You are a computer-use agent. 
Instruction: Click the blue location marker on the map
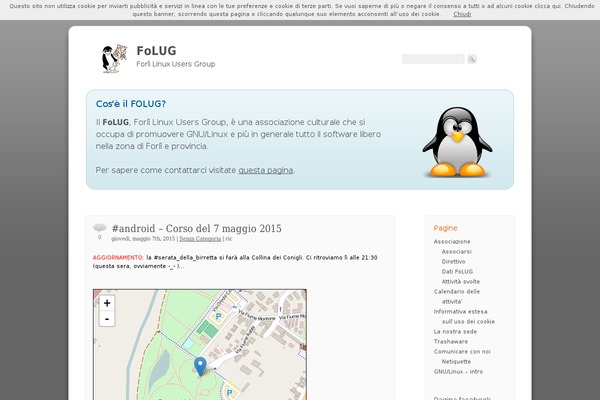(x=200, y=366)
